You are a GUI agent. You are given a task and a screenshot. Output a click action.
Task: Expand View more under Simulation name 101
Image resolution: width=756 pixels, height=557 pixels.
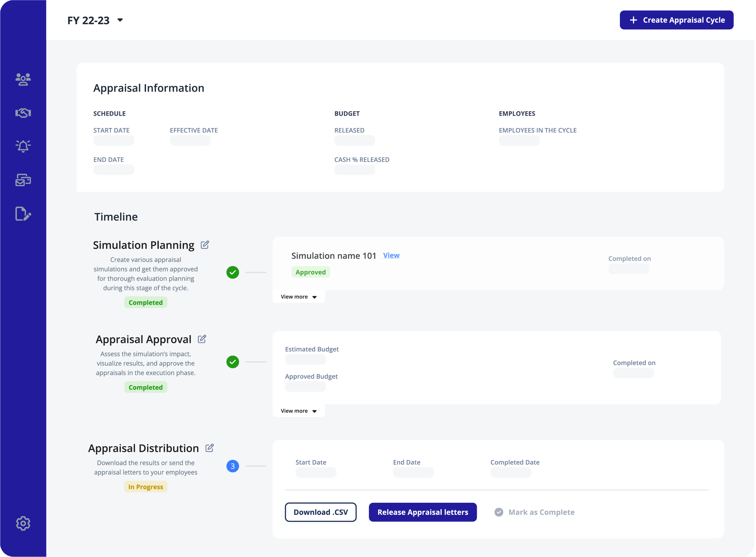[298, 297]
